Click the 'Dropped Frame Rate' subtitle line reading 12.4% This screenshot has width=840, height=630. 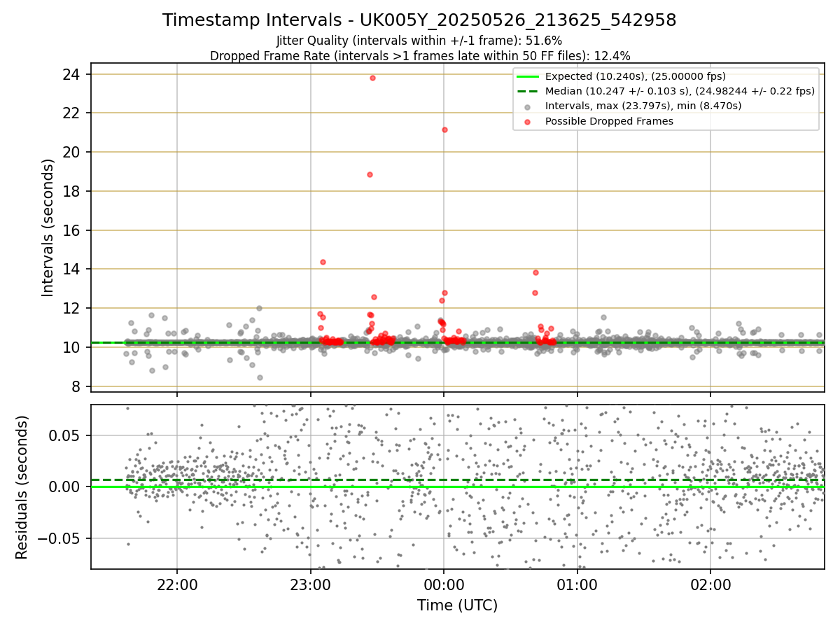pyautogui.click(x=420, y=56)
